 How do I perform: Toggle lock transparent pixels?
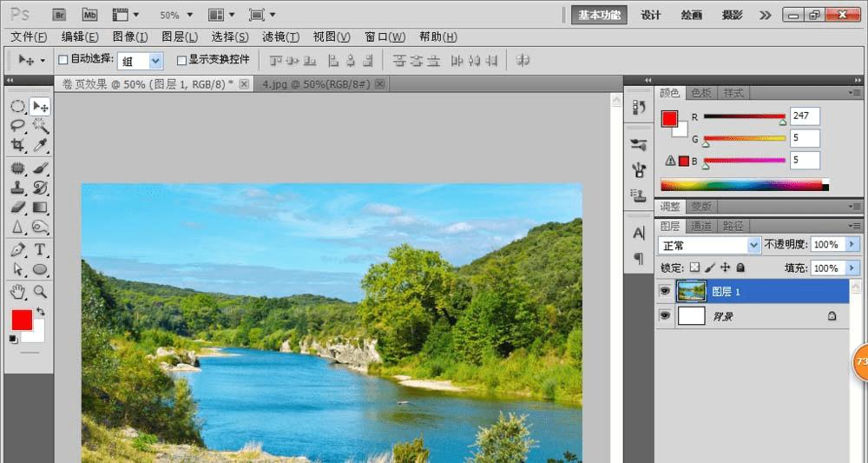[695, 268]
